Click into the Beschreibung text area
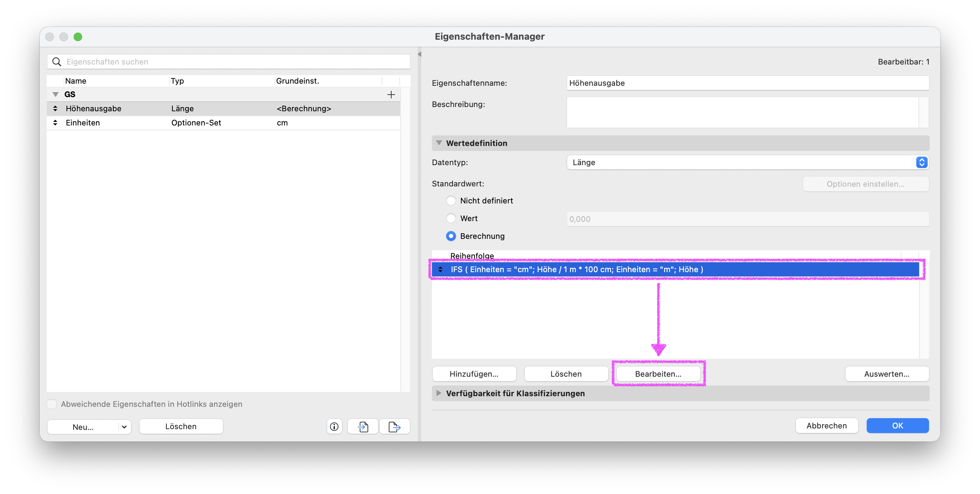This screenshot has width=980, height=494. pos(742,112)
